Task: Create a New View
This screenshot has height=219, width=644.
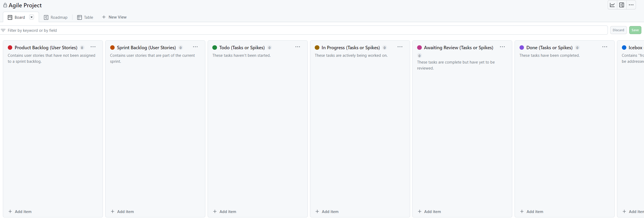Action: point(114,17)
